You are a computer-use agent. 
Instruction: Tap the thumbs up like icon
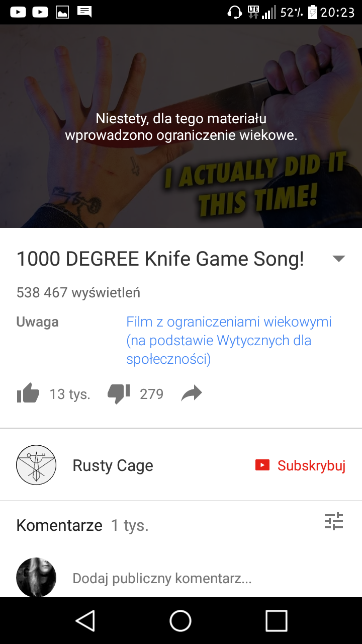pyautogui.click(x=28, y=393)
